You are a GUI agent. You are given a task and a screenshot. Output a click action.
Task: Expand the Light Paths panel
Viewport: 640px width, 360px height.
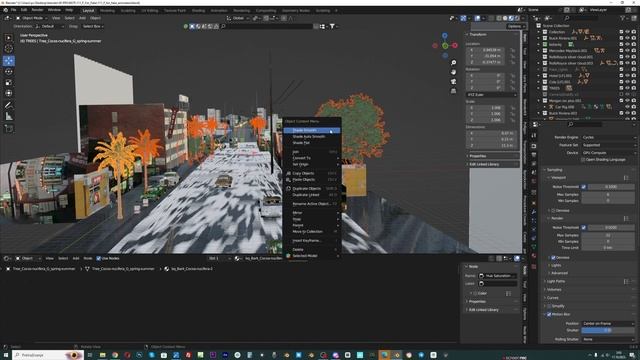coord(555,281)
